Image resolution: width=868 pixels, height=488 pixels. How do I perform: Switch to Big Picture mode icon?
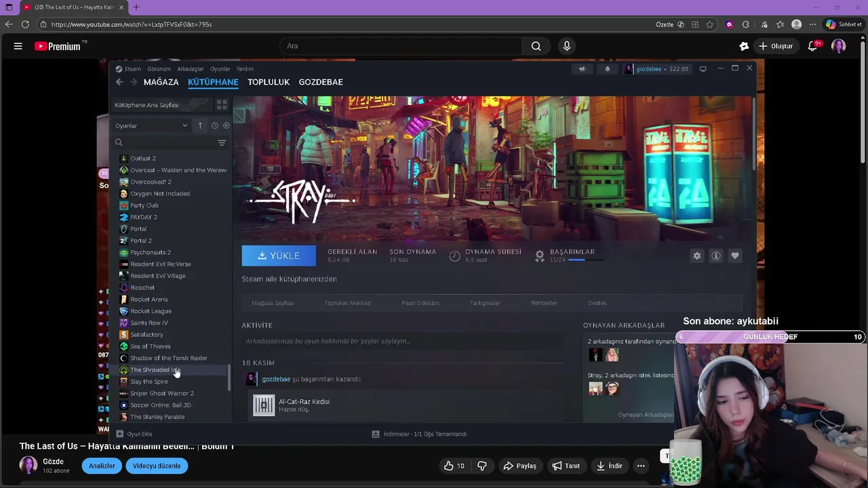(x=703, y=68)
